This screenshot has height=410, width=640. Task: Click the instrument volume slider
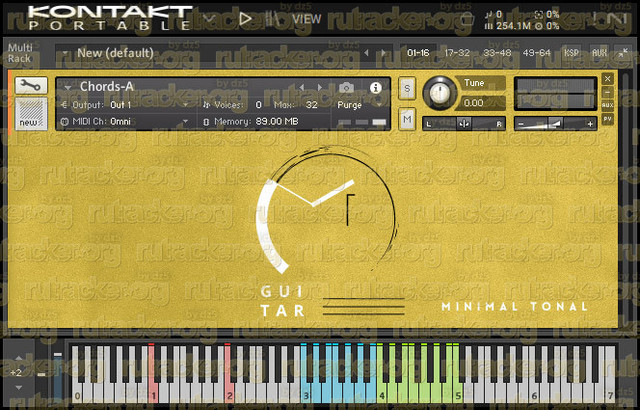[x=555, y=124]
